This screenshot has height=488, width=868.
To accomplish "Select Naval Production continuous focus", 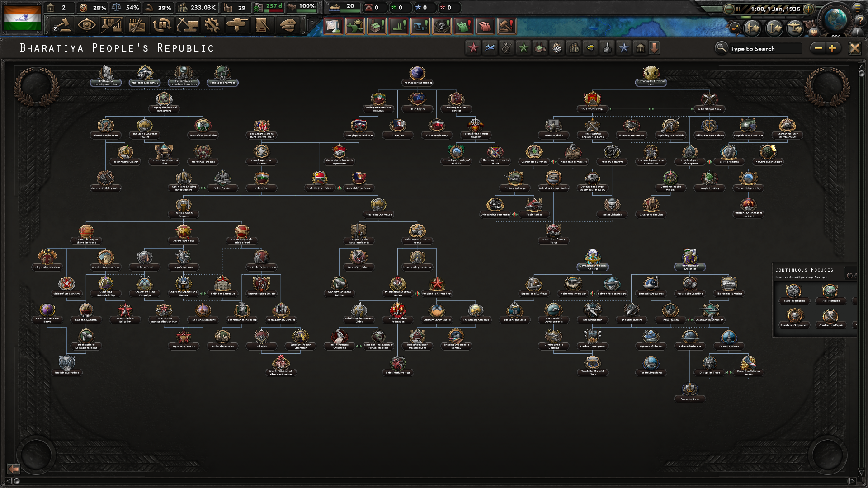I will (794, 293).
